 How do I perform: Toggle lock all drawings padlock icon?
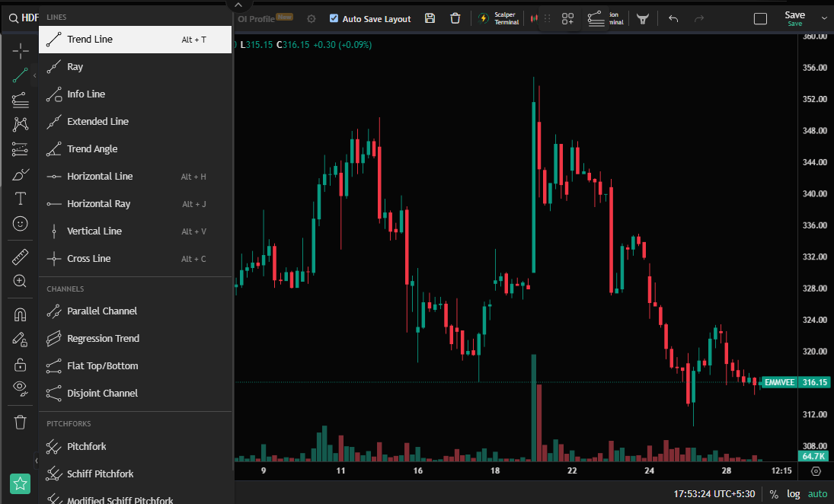tap(21, 365)
